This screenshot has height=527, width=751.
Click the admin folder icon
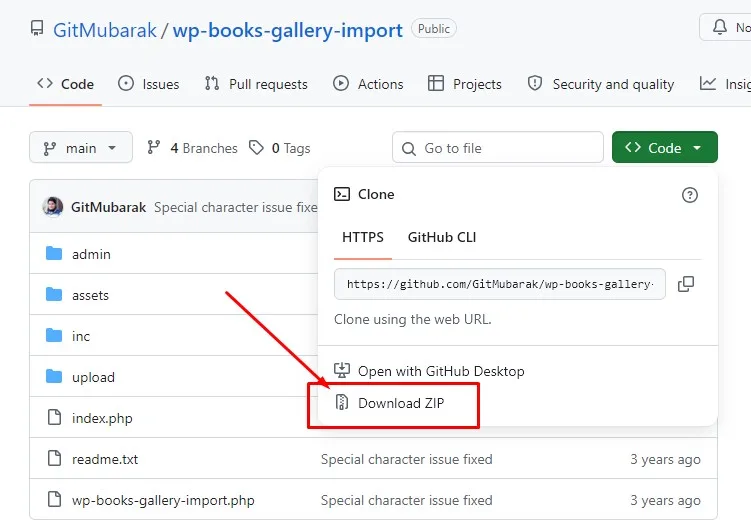pos(54,253)
